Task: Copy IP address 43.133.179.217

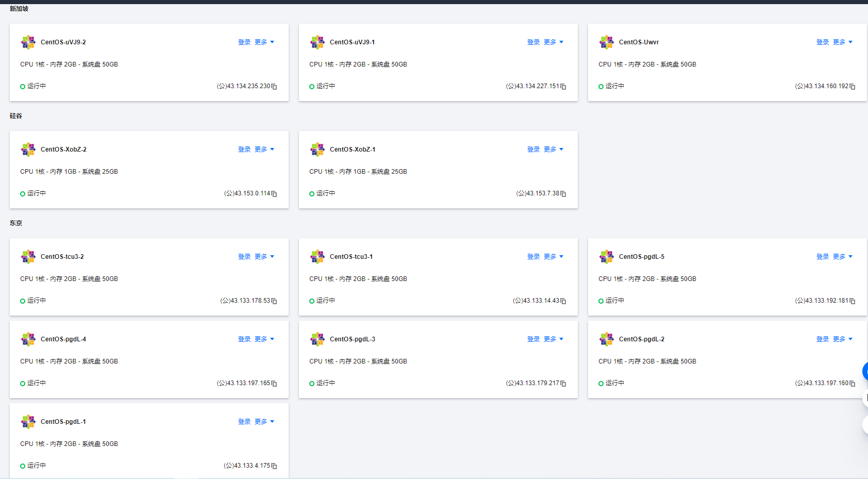Action: coord(563,384)
